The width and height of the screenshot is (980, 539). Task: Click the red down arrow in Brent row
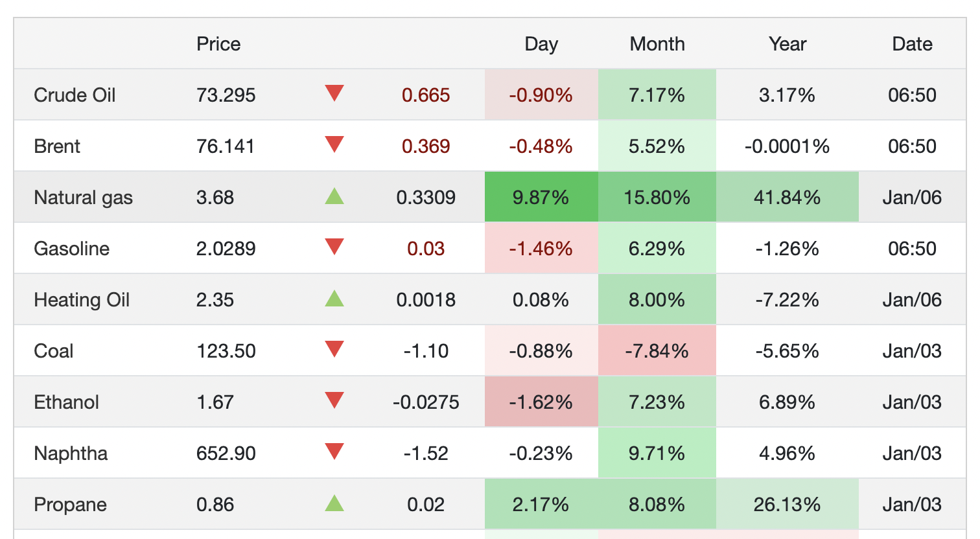(x=334, y=144)
